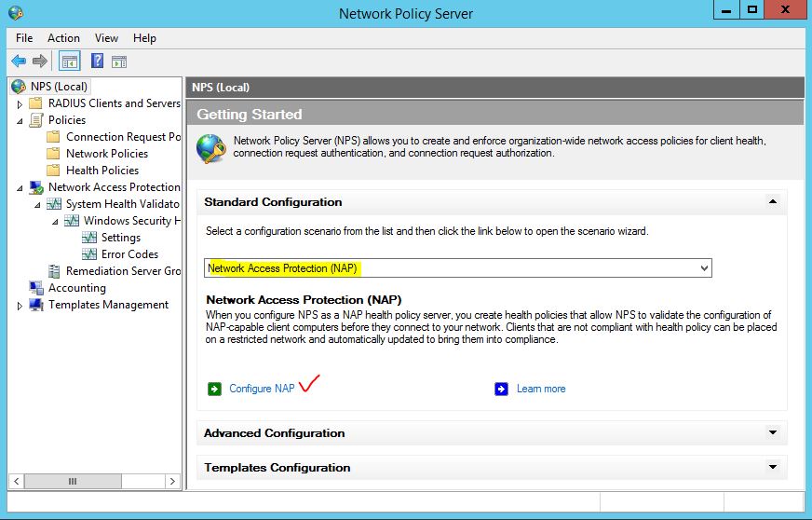Screen dimensions: 812x520
Task: Expand the Templates Management node
Action: point(20,306)
